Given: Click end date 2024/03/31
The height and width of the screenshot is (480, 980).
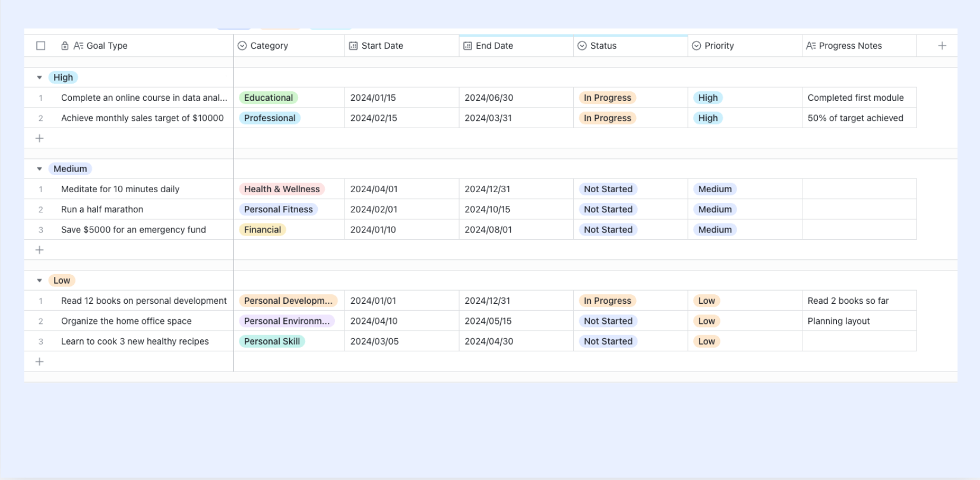Looking at the screenshot, I should click(x=488, y=118).
